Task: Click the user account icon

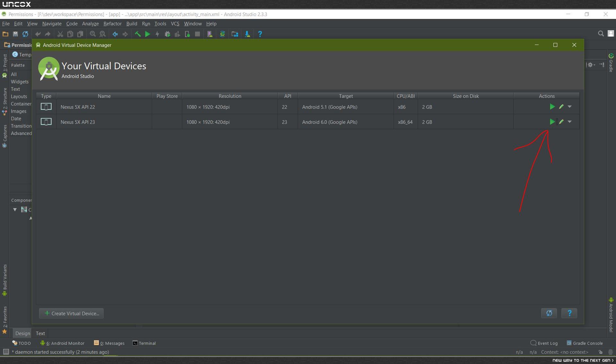Action: point(611,34)
